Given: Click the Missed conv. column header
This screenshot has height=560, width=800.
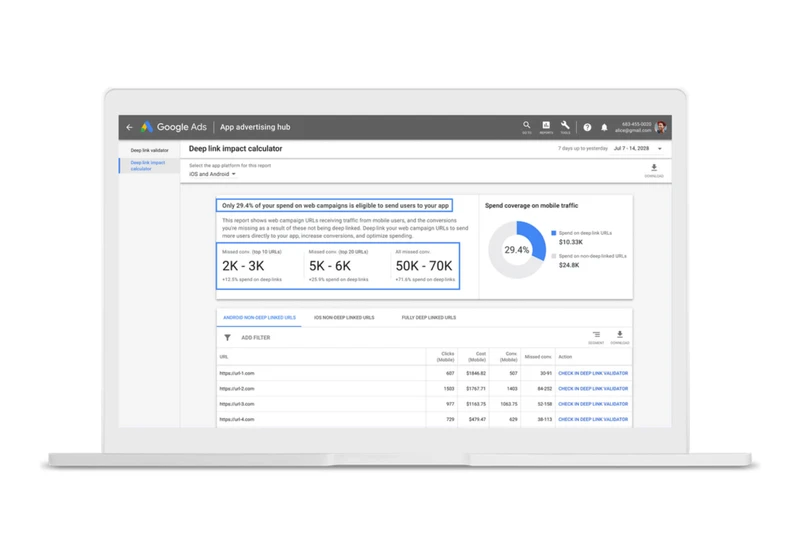Looking at the screenshot, I should [x=538, y=357].
